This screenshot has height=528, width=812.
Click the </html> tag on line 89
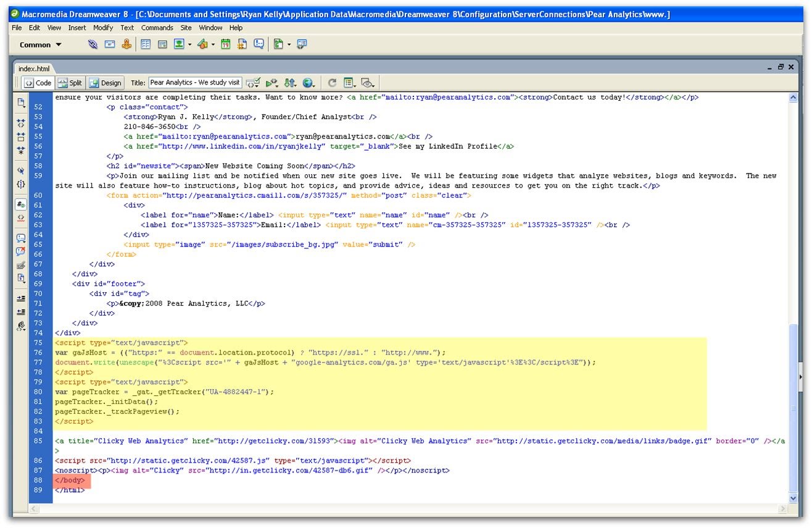point(70,490)
